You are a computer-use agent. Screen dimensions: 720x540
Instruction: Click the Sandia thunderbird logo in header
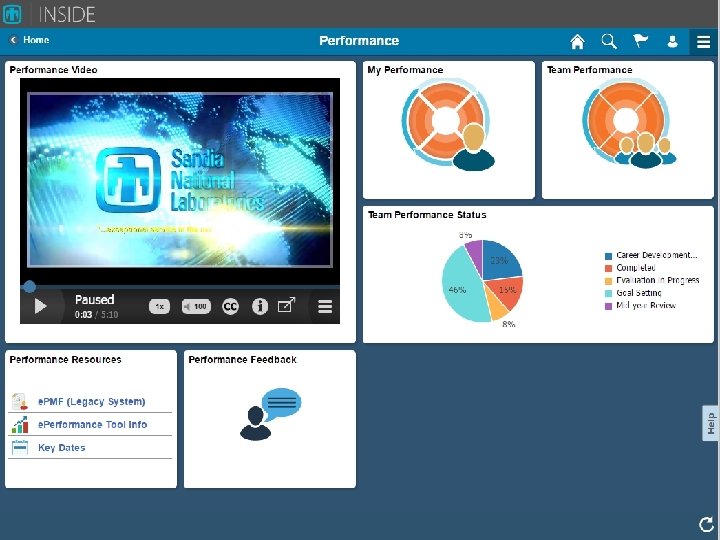click(12, 14)
